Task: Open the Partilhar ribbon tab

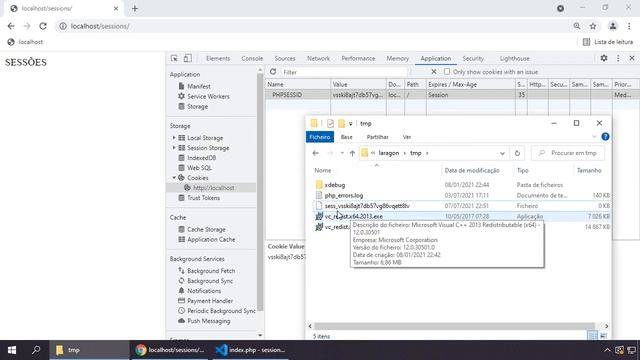Action: [x=377, y=137]
